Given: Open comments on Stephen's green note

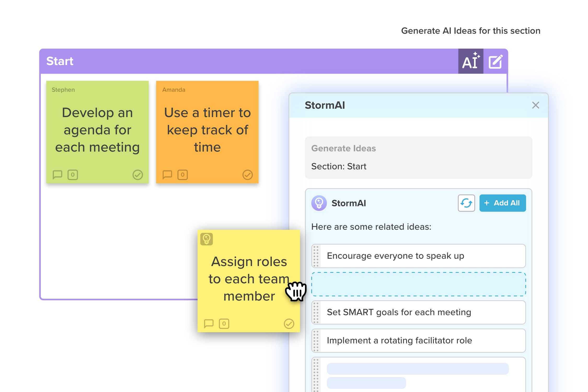Looking at the screenshot, I should [57, 175].
